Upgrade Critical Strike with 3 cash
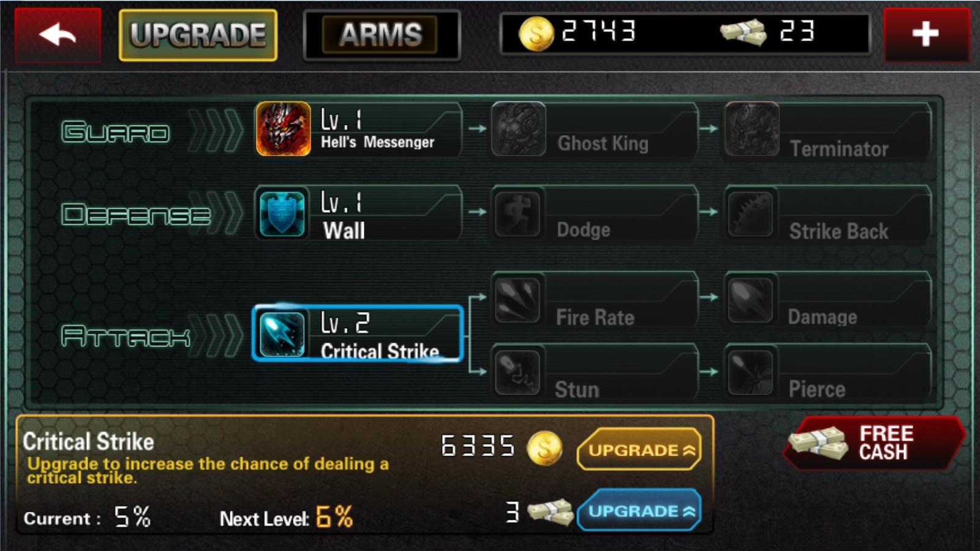980x551 pixels. [x=639, y=510]
